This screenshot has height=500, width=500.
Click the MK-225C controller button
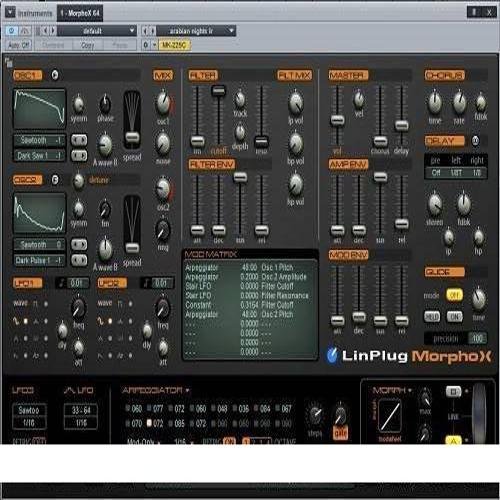(x=174, y=45)
